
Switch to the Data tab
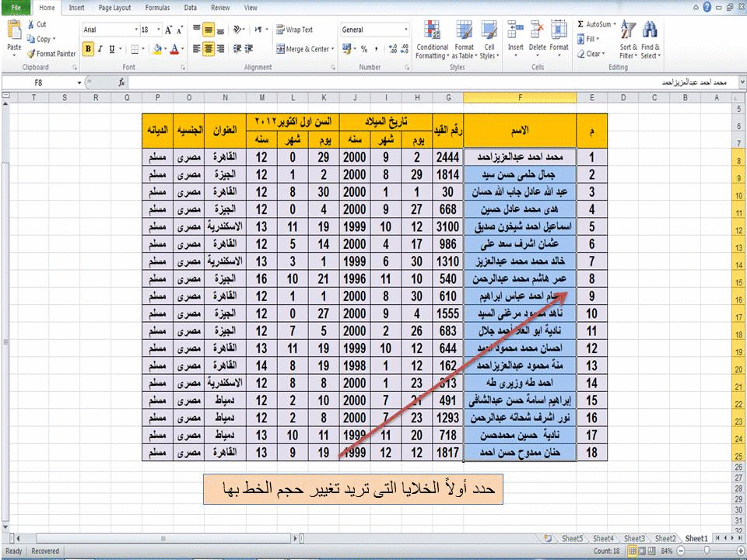[191, 8]
